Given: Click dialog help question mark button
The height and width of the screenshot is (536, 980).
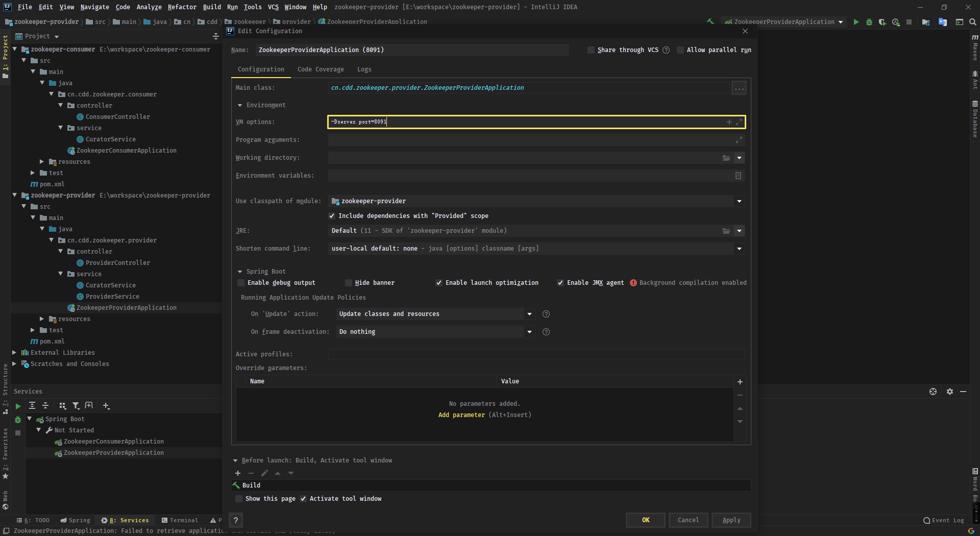Looking at the screenshot, I should point(235,520).
